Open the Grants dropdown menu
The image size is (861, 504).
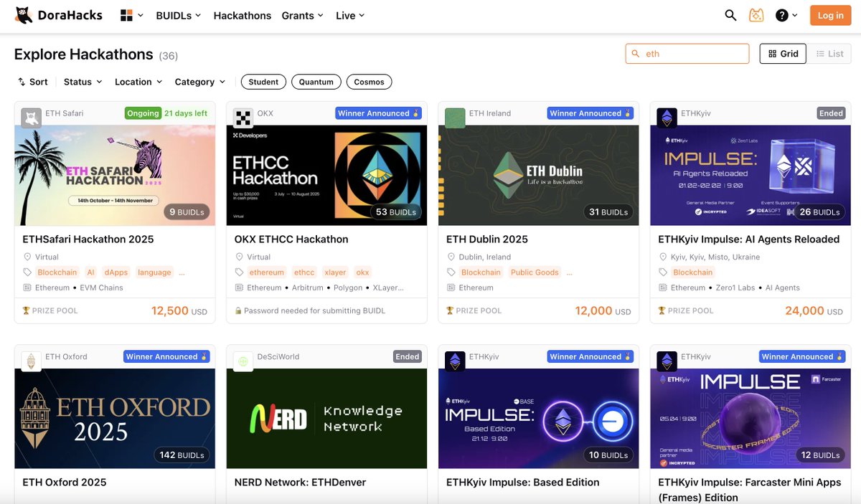click(x=302, y=14)
